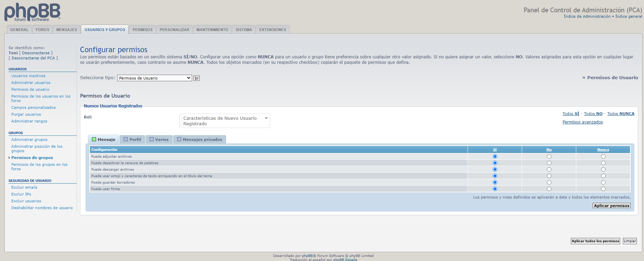Switch to the PERMISOS tab
The image size is (644, 261).
142,30
